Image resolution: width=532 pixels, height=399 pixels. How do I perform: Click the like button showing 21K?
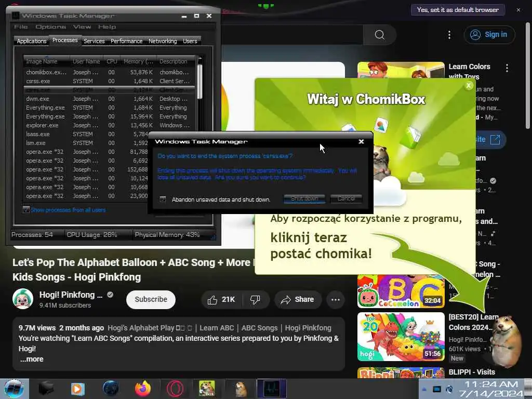click(x=221, y=300)
